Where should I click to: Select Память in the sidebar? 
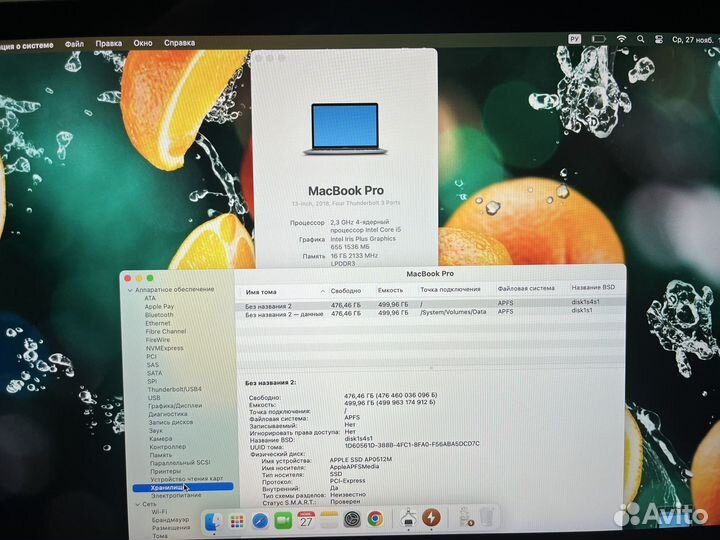(x=161, y=455)
